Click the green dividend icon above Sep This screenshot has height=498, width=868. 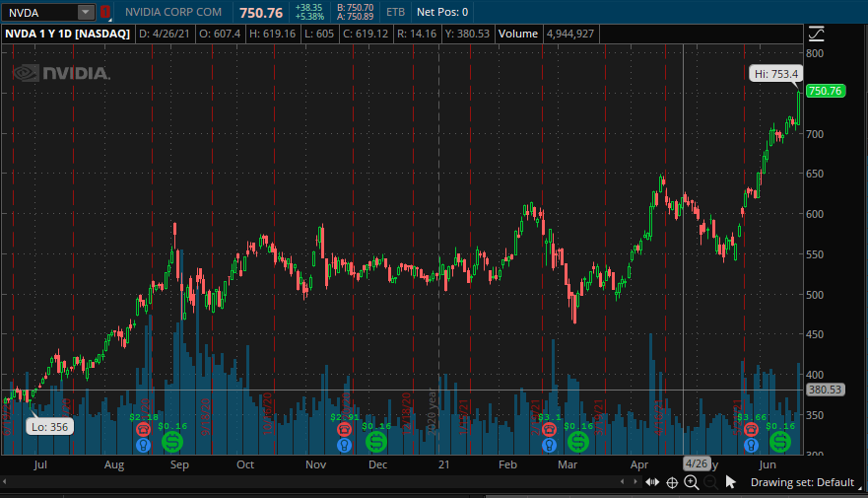click(x=172, y=442)
